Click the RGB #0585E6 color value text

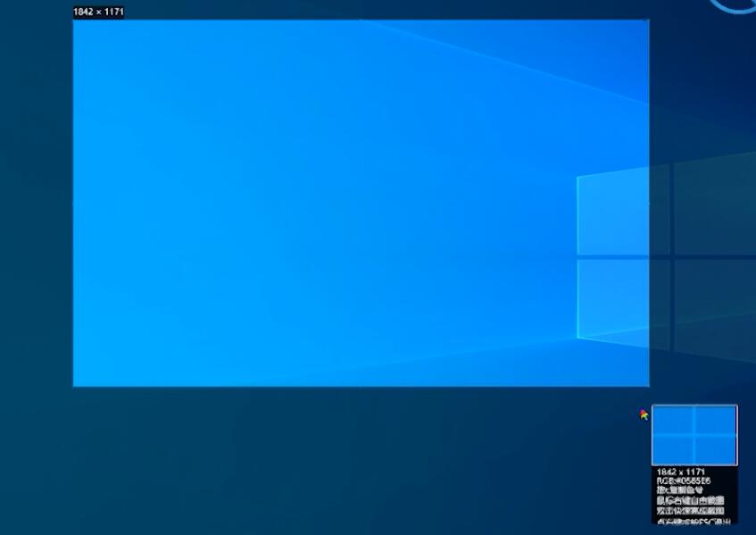(683, 481)
